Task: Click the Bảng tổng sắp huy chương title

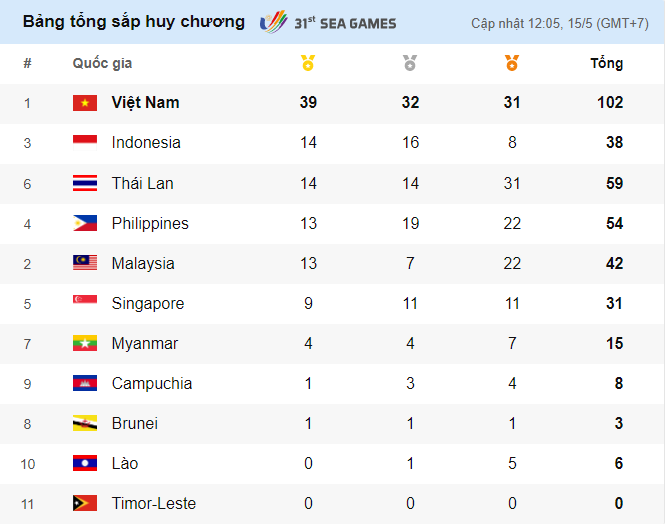Action: pyautogui.click(x=133, y=21)
